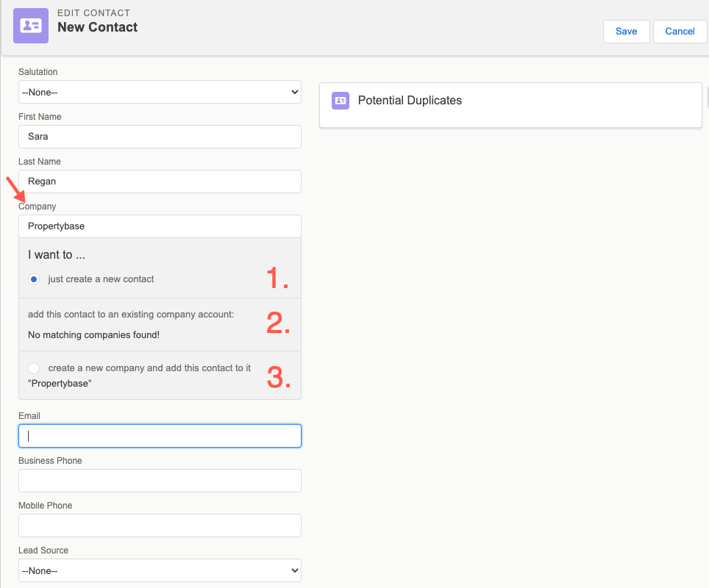Click the Email input field
This screenshot has height=588, width=709.
click(160, 436)
